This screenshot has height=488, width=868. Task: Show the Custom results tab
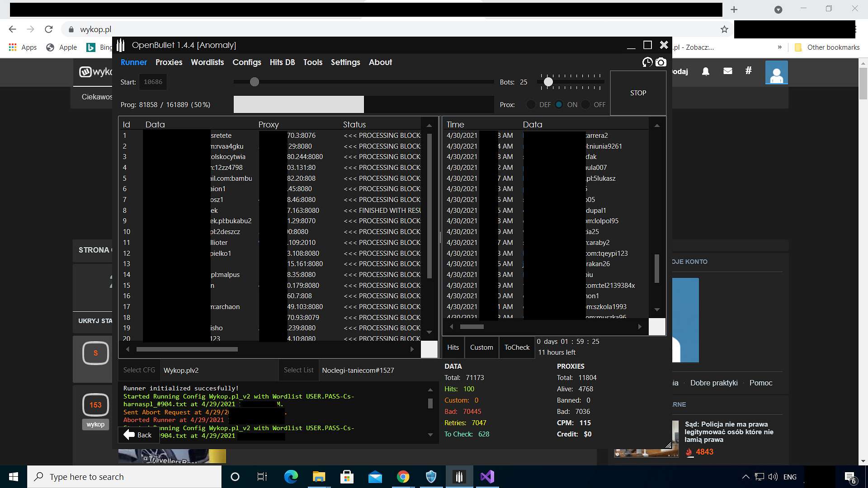481,347
